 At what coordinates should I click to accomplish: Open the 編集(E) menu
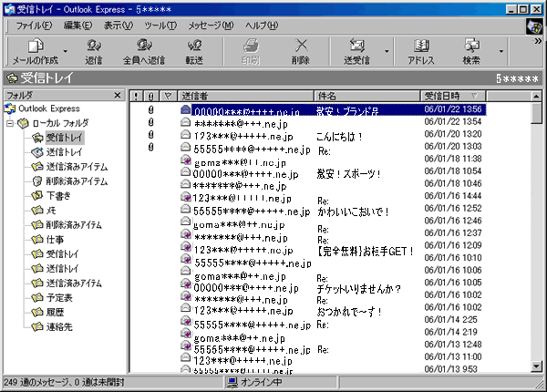77,26
